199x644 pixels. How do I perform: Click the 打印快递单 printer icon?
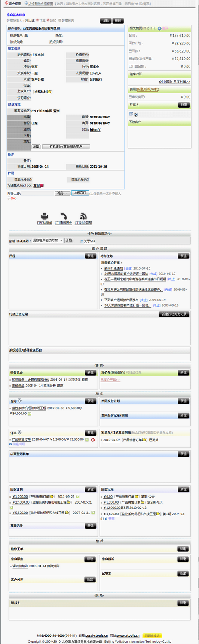point(45,217)
